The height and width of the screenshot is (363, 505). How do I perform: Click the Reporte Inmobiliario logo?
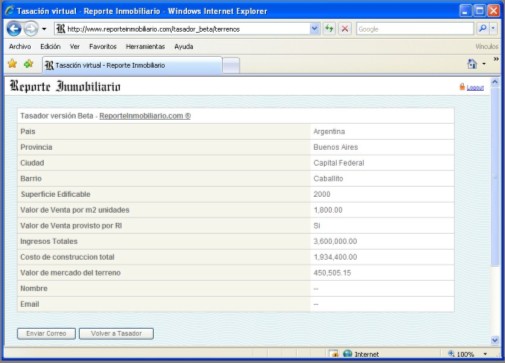click(x=65, y=86)
